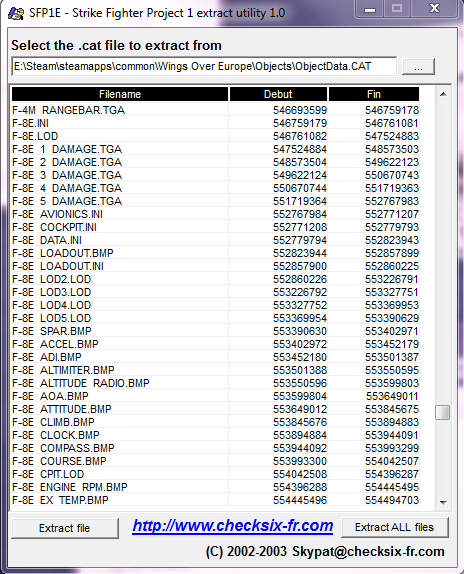
Task: Click Fin value 553649011
Action: 392,396
